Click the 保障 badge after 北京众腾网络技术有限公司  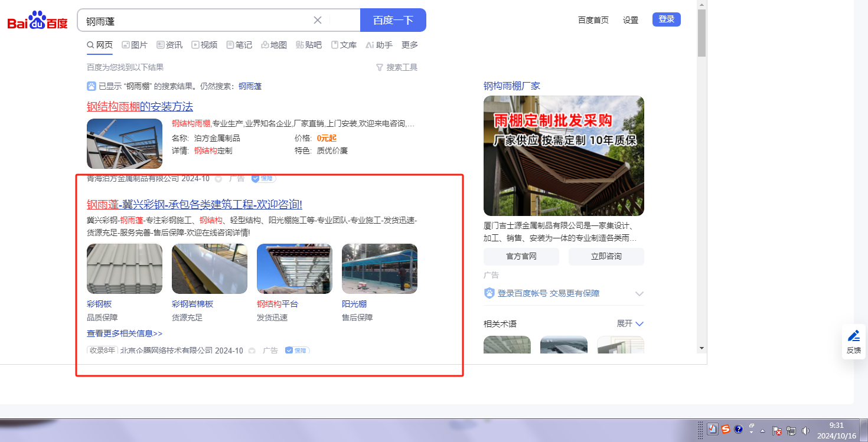tap(297, 351)
